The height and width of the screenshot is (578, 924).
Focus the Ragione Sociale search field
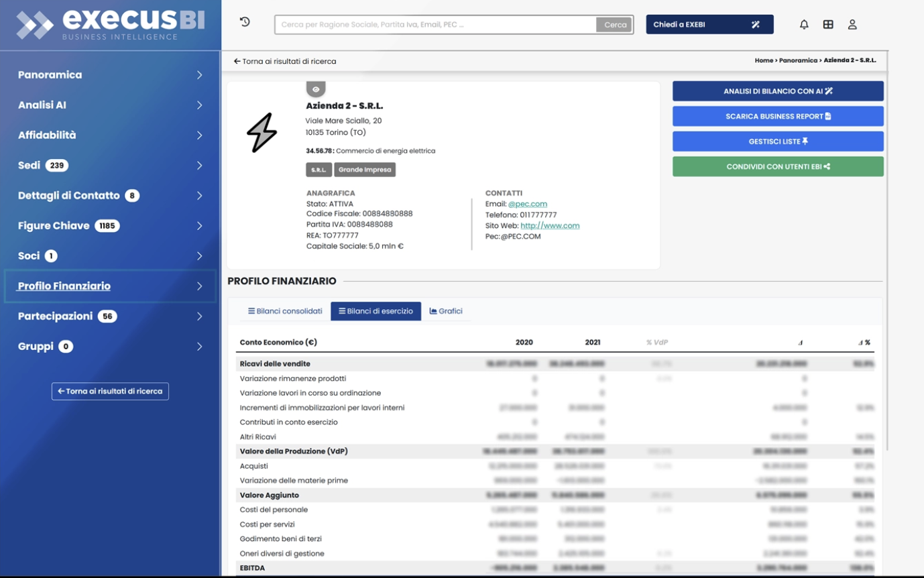[x=436, y=25]
